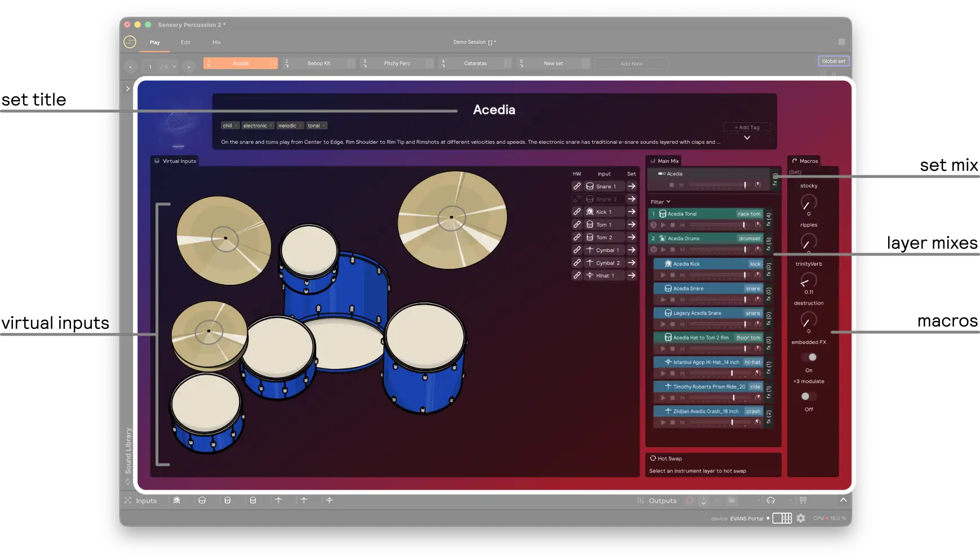The width and height of the screenshot is (980, 560).
Task: Toggle embedded FX off
Action: [808, 356]
